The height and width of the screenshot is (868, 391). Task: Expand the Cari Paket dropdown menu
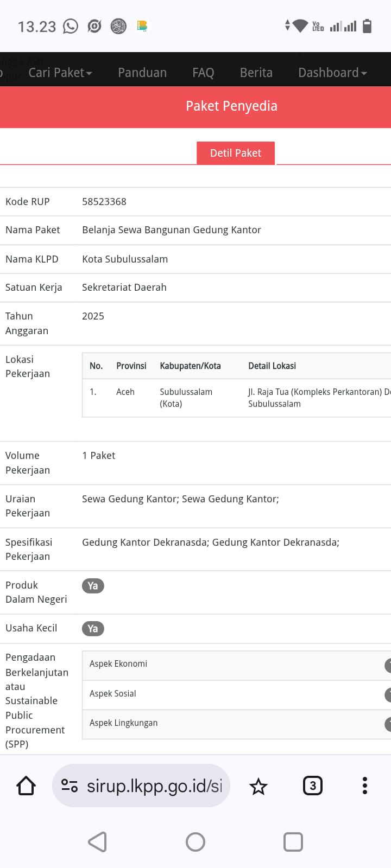click(x=60, y=73)
